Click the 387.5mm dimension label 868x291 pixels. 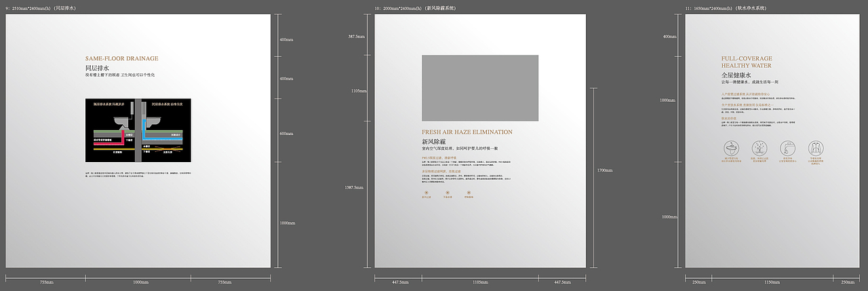coord(357,36)
